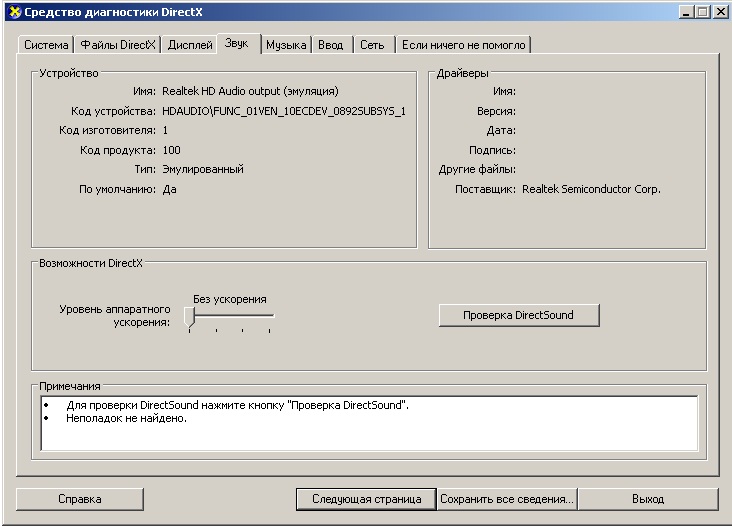
Task: Click the default value Да
Action: tap(169, 189)
